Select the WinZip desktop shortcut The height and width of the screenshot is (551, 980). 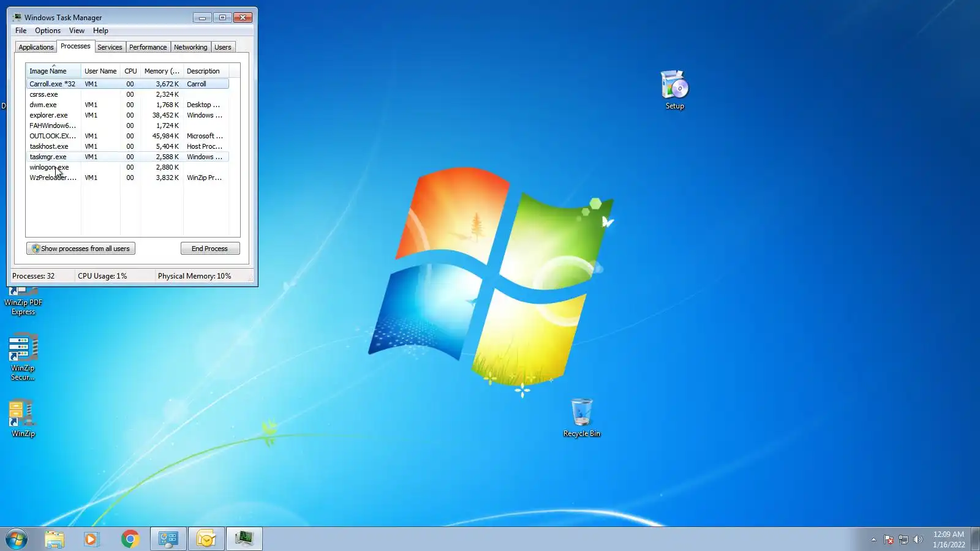[x=23, y=419]
